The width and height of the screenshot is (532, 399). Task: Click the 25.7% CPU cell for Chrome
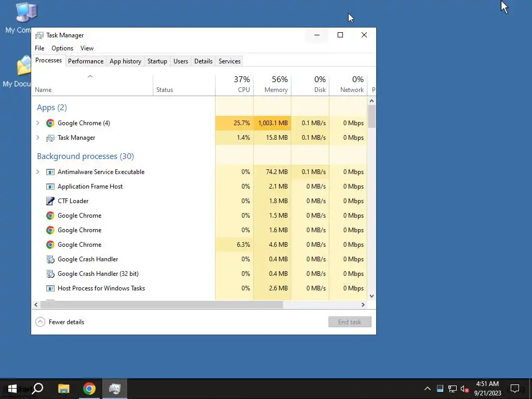pyautogui.click(x=234, y=123)
